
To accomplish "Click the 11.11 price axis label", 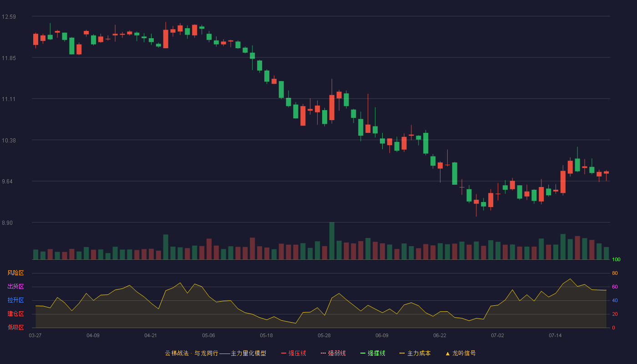I will point(9,99).
